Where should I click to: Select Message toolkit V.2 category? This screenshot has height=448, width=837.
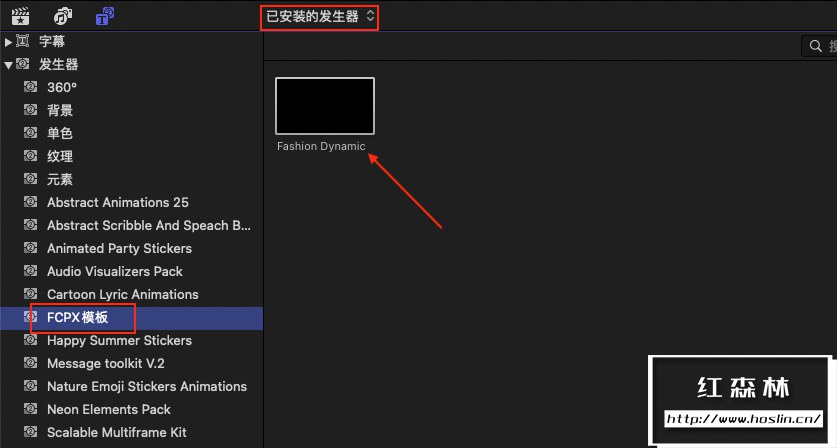click(x=131, y=363)
